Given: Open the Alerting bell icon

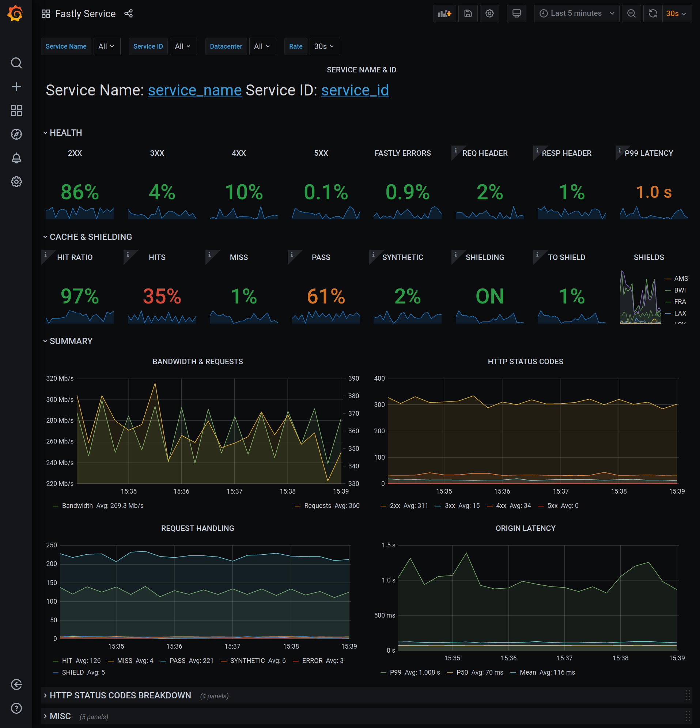Looking at the screenshot, I should [16, 158].
